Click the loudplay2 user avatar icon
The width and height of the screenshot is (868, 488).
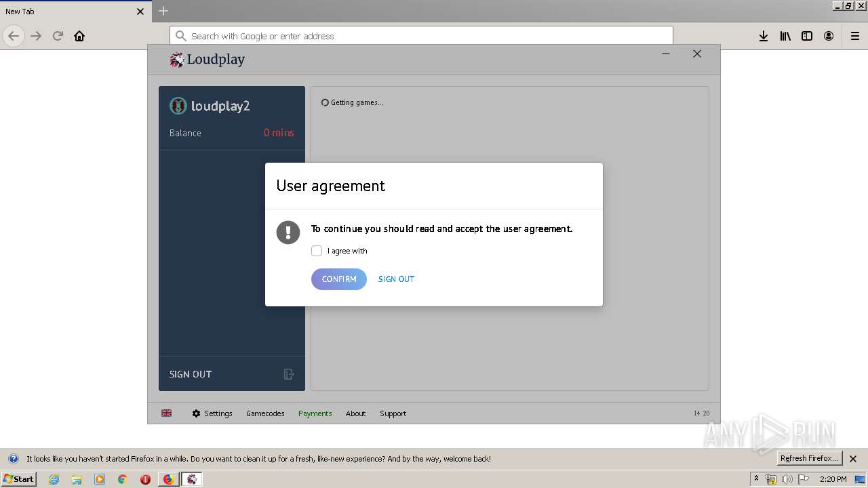[178, 106]
